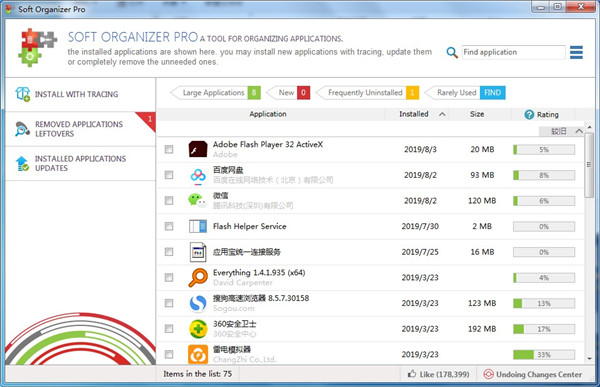Click the scrollbar down arrow
Image resolution: width=600 pixels, height=387 pixels.
(589, 359)
